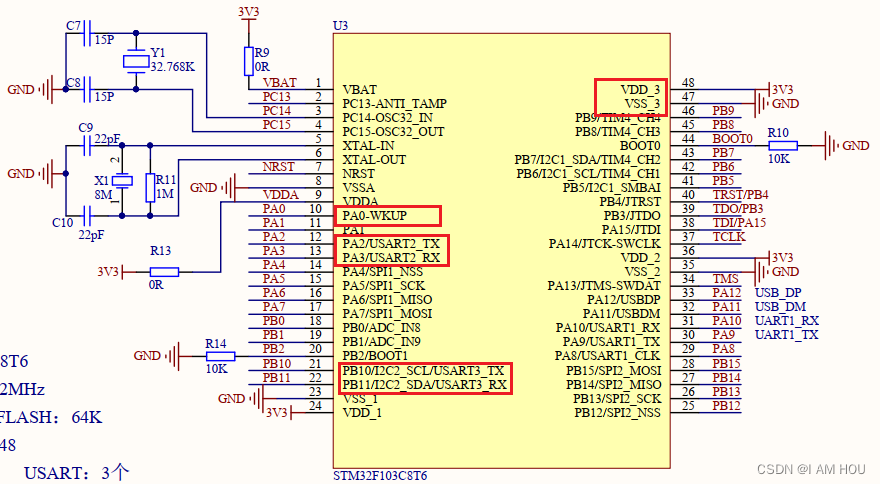Click the PA12/USBDP pin name
The height and width of the screenshot is (484, 880).
624,300
